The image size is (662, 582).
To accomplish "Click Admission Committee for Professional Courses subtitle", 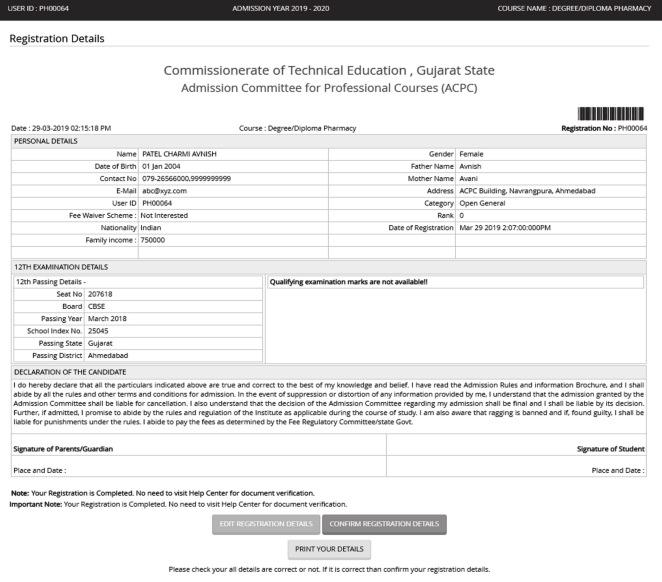I will click(329, 88).
